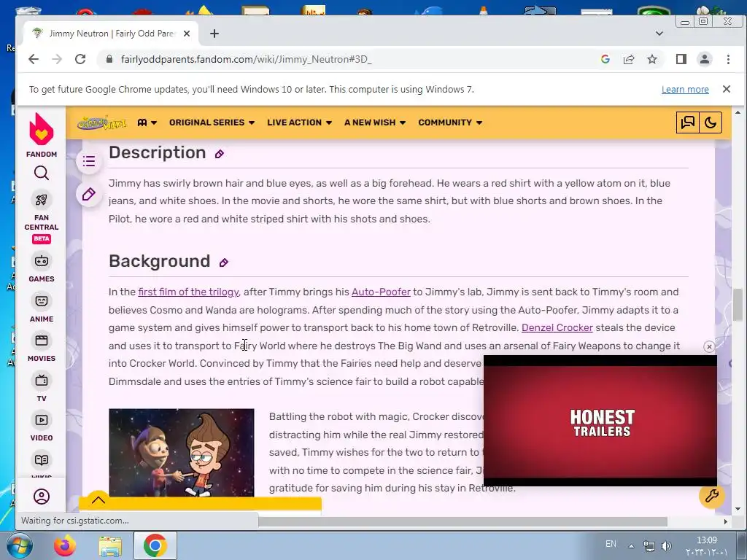The height and width of the screenshot is (560, 747).
Task: Open the Wikis book icon in sidebar
Action: tap(42, 460)
